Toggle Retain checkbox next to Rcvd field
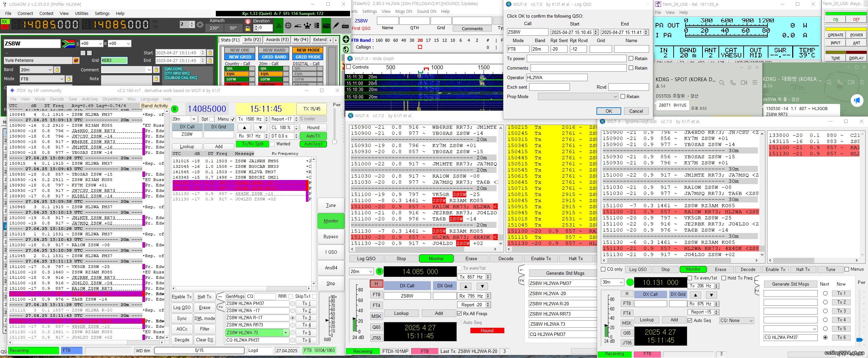Image resolution: width=868 pixels, height=358 pixels. 623,96
